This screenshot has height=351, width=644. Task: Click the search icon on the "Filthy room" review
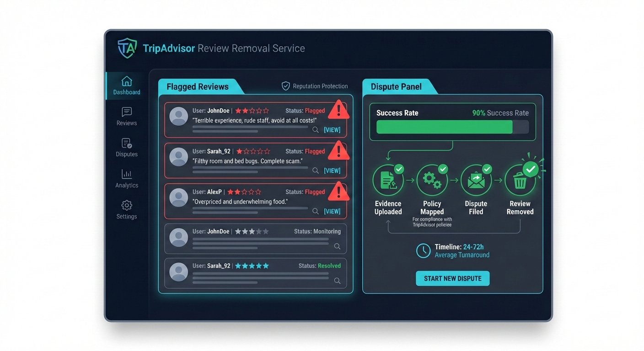tap(316, 170)
